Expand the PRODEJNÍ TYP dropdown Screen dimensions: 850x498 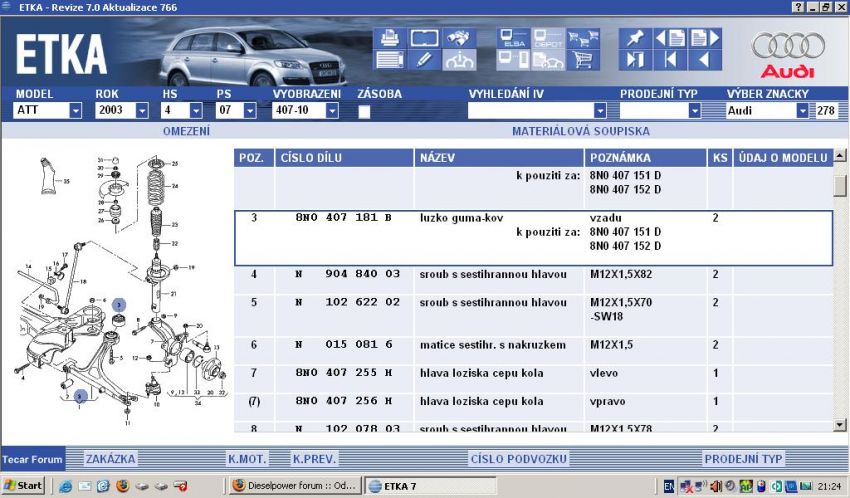click(694, 111)
